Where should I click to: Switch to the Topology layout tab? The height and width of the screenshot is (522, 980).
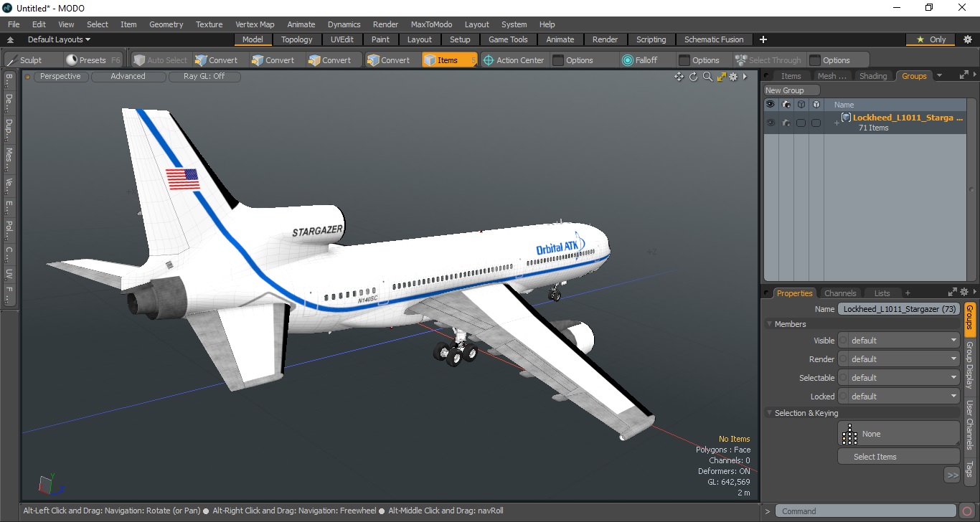point(296,39)
